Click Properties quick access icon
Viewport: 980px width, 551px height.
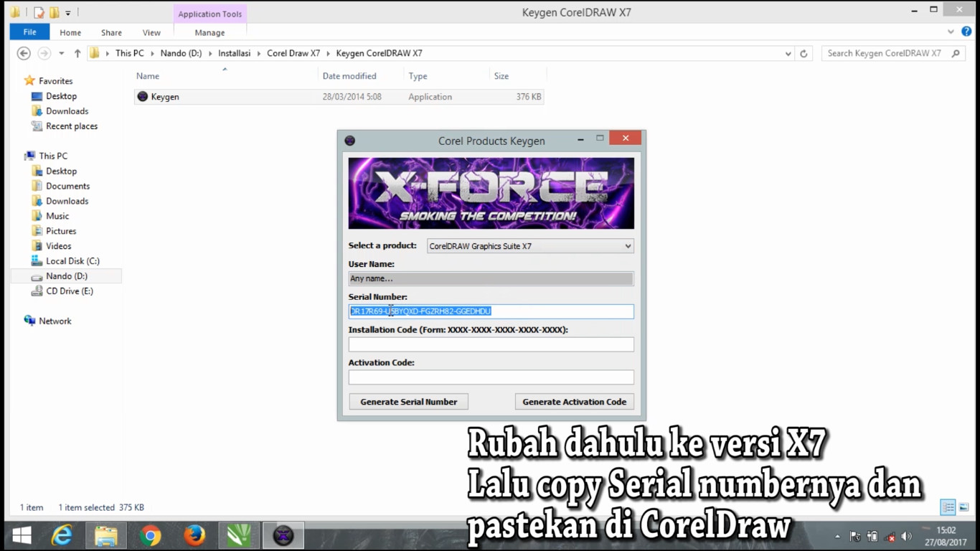pos(39,12)
